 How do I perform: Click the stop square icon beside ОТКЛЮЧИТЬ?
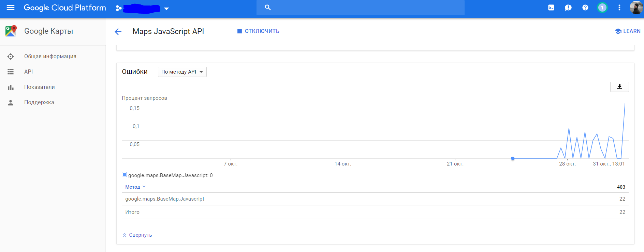point(239,31)
